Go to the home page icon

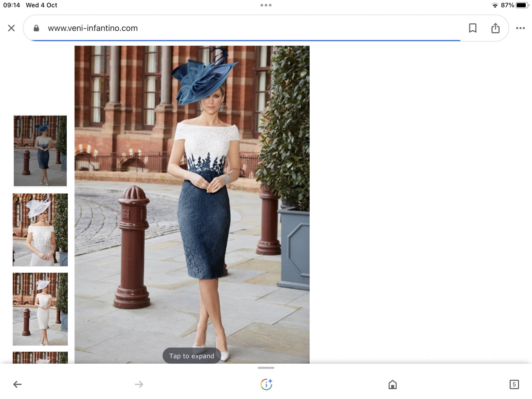[393, 384]
